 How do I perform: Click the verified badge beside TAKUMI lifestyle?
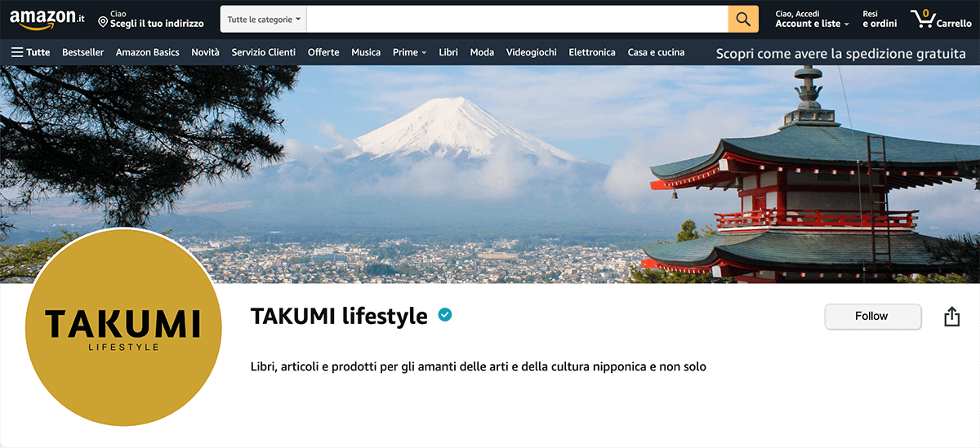[445, 315]
